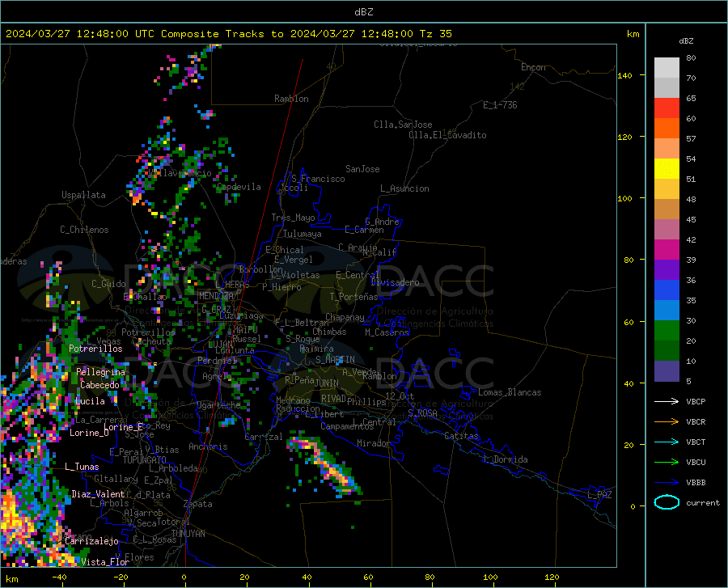Click the 'Lomas_Blancas' map label

[510, 392]
